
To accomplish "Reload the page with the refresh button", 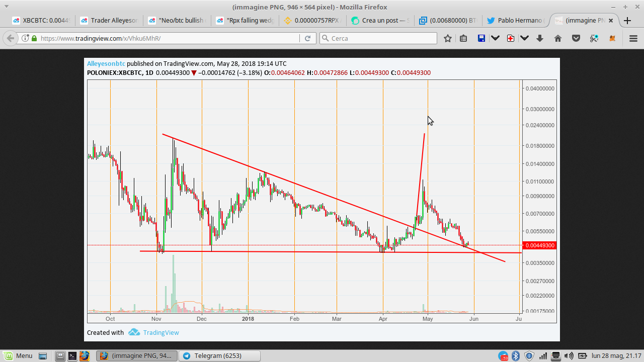I will (x=307, y=38).
